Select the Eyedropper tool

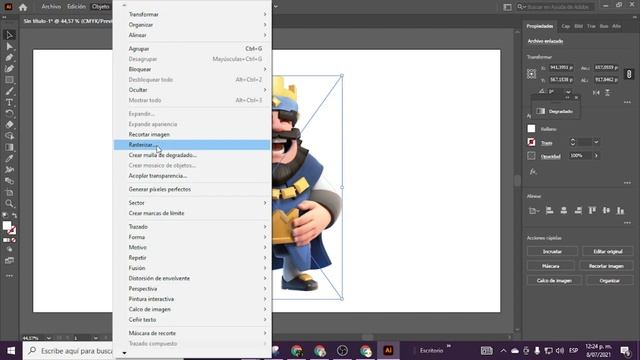[x=9, y=158]
